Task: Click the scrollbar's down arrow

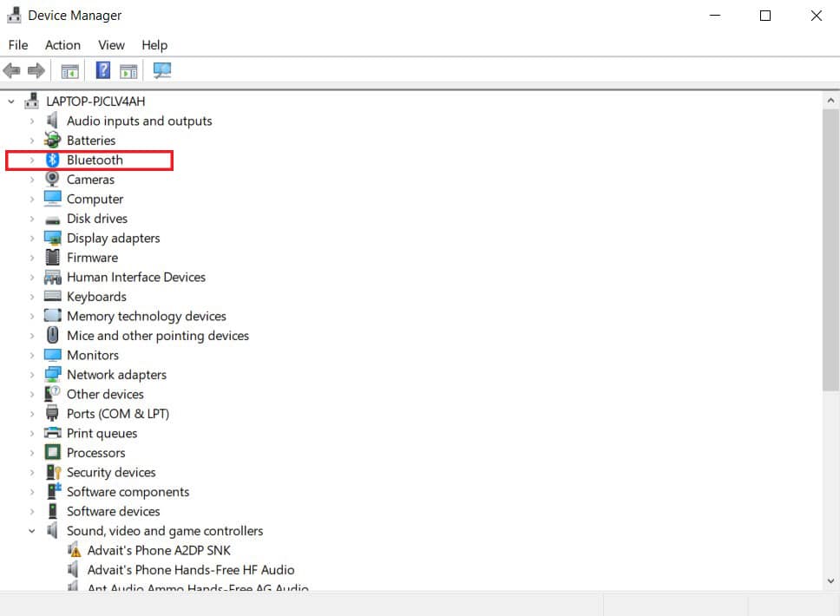Action: point(829,580)
